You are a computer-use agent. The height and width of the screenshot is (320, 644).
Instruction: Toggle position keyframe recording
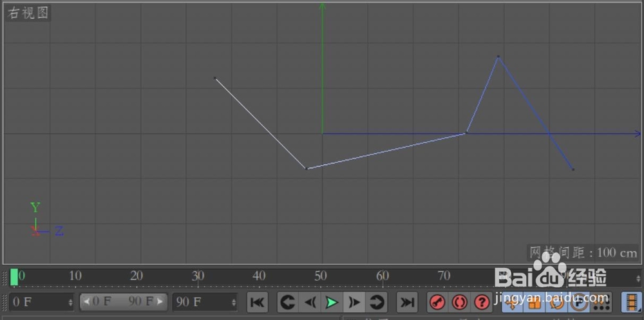(x=512, y=303)
